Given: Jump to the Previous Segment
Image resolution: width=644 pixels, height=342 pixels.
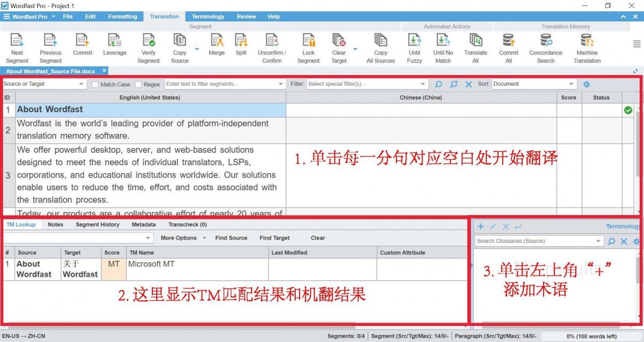Looking at the screenshot, I should 50,48.
